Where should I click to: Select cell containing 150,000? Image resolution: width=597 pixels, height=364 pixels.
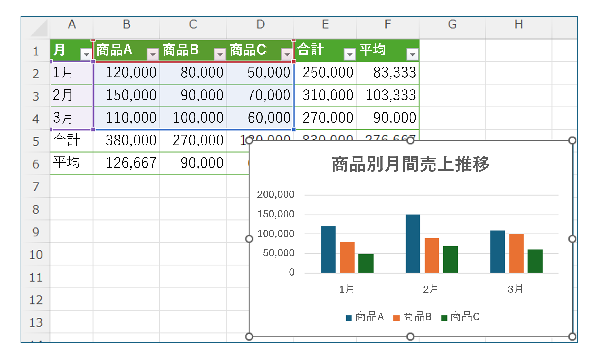[x=131, y=95]
